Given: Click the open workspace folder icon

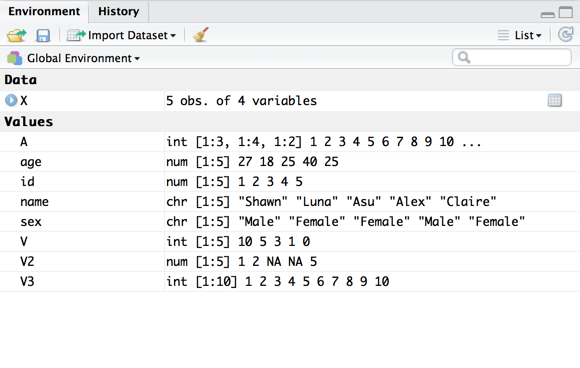Looking at the screenshot, I should (x=16, y=36).
